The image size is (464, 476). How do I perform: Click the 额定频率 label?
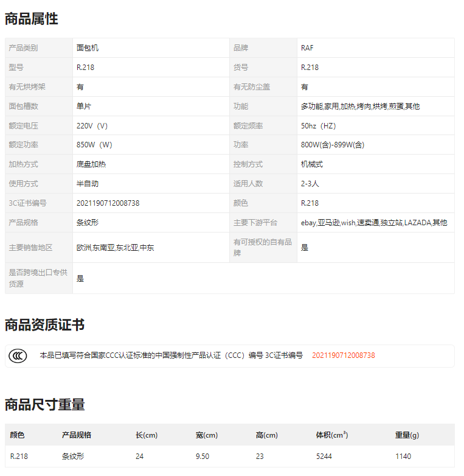click(248, 125)
